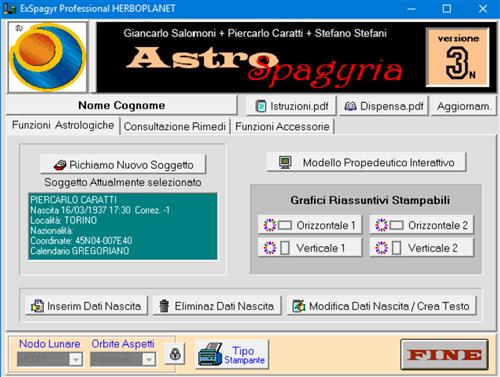
Task: Click "Grafici Riassuntivi Stampabili" heading
Action: [x=370, y=200]
